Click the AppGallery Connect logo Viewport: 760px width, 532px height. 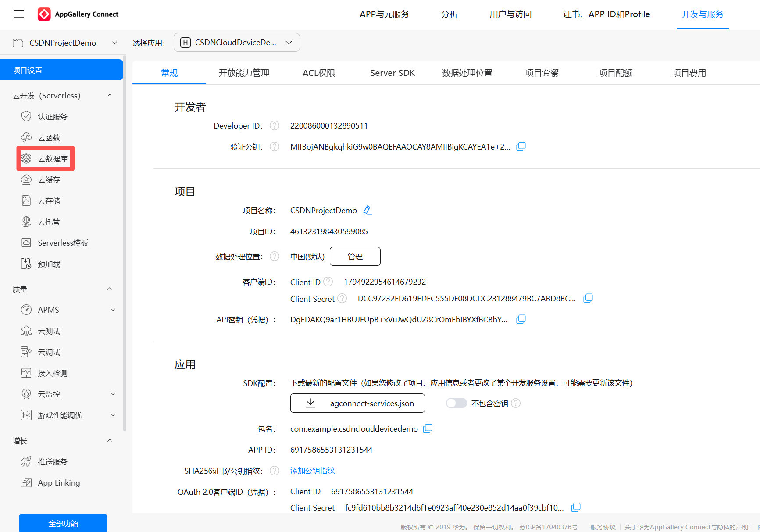[x=78, y=14]
